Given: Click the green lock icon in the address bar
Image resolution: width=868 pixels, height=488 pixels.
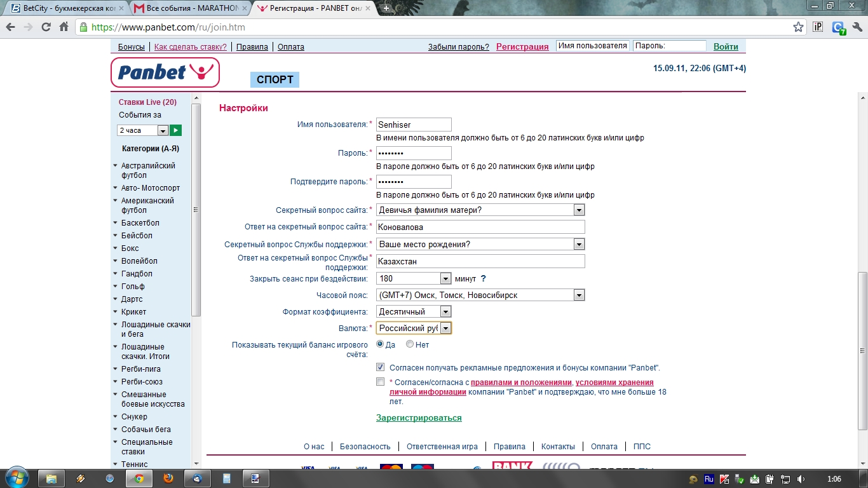Looking at the screenshot, I should pos(83,27).
